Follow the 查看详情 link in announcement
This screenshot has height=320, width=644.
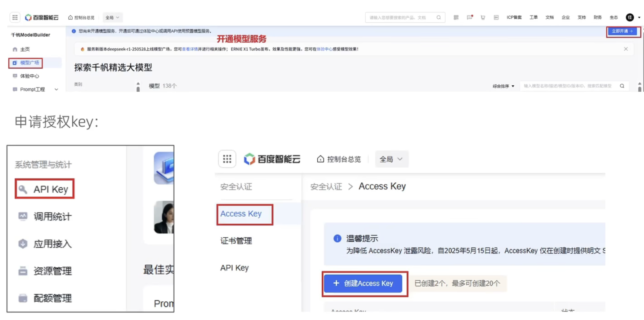(x=190, y=49)
